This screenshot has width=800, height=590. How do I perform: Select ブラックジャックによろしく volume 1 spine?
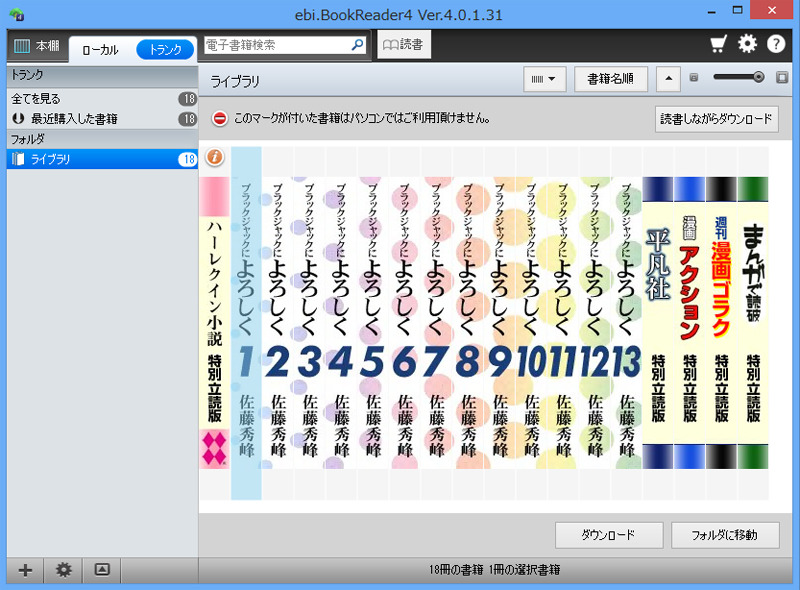[x=246, y=323]
